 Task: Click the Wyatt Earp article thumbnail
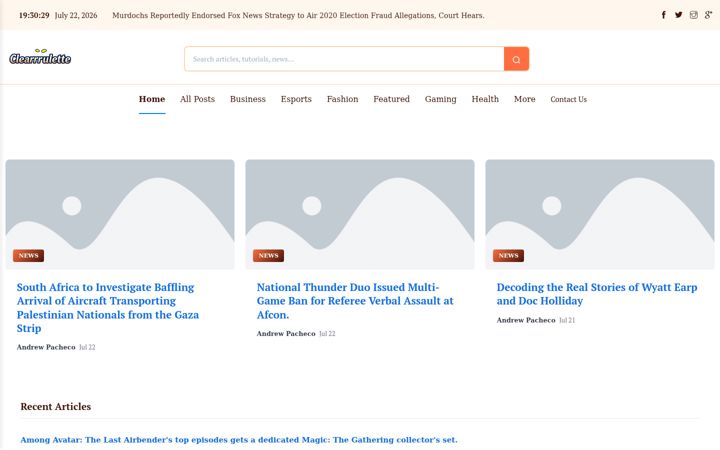pyautogui.click(x=600, y=214)
